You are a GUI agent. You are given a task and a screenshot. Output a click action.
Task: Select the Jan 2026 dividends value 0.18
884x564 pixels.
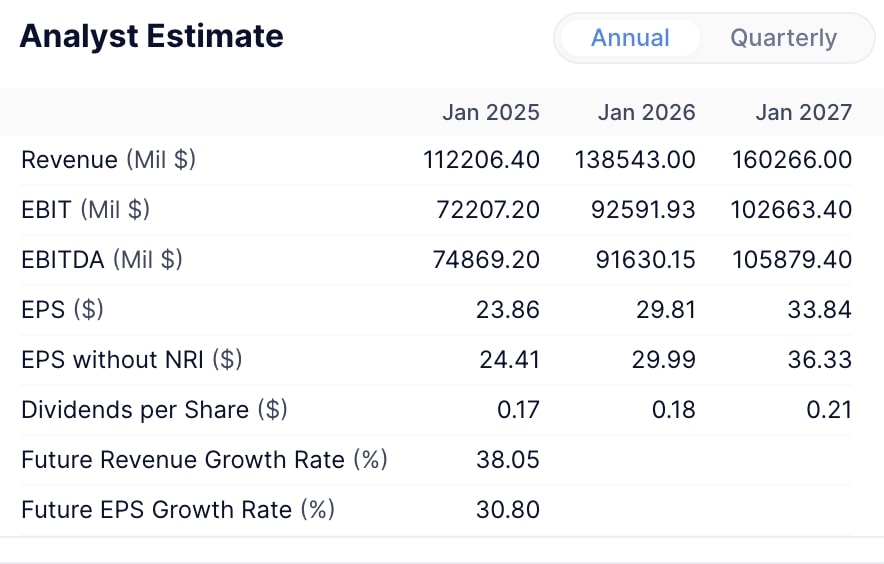[x=672, y=410]
